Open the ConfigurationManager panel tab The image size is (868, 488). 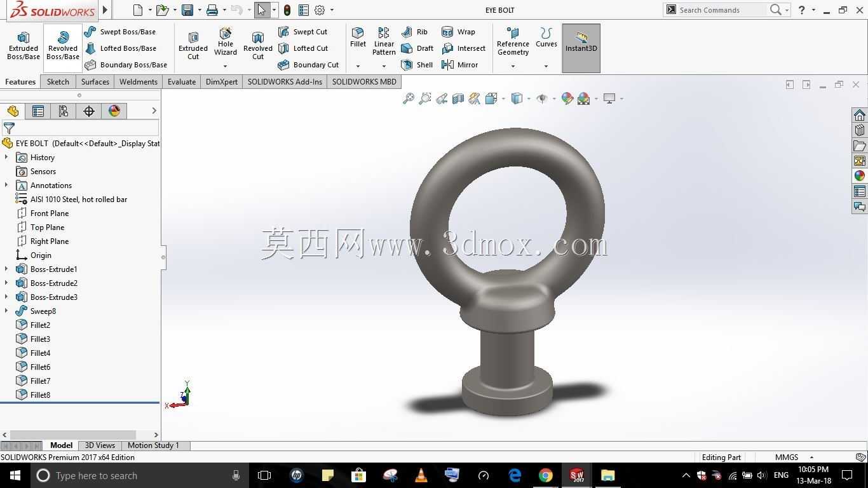click(x=64, y=111)
